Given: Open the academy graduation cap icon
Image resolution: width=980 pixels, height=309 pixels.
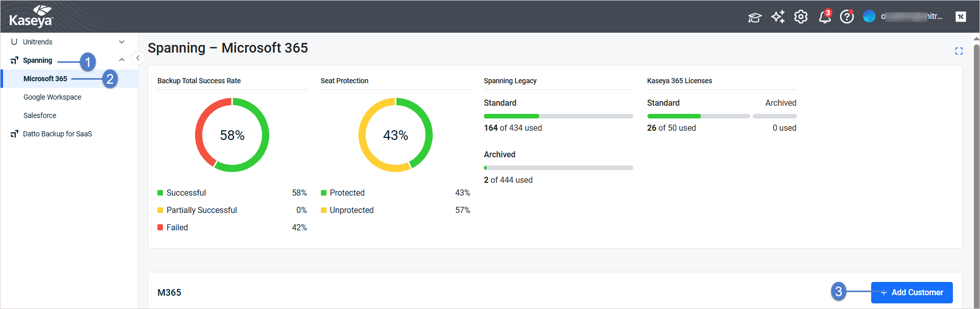Looking at the screenshot, I should pos(754,17).
